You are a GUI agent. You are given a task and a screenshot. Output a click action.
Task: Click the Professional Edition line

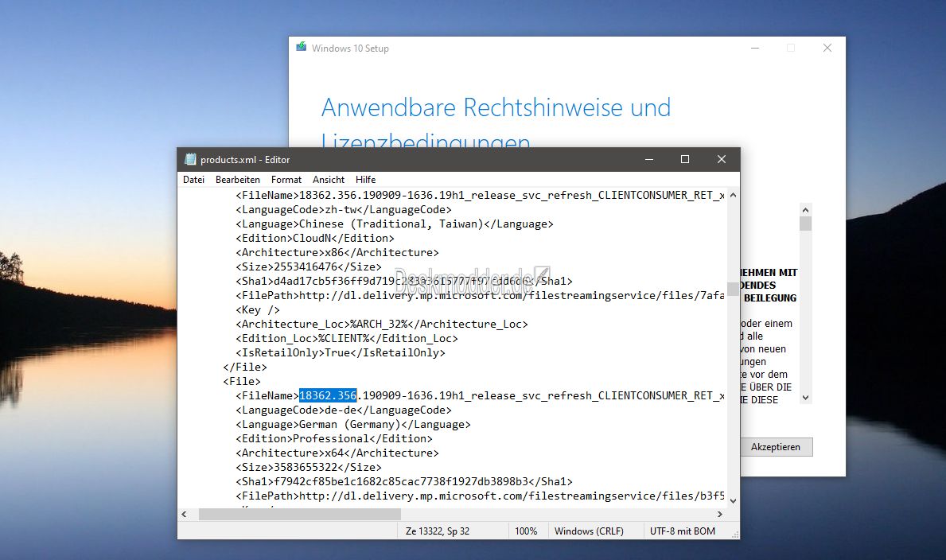(333, 439)
